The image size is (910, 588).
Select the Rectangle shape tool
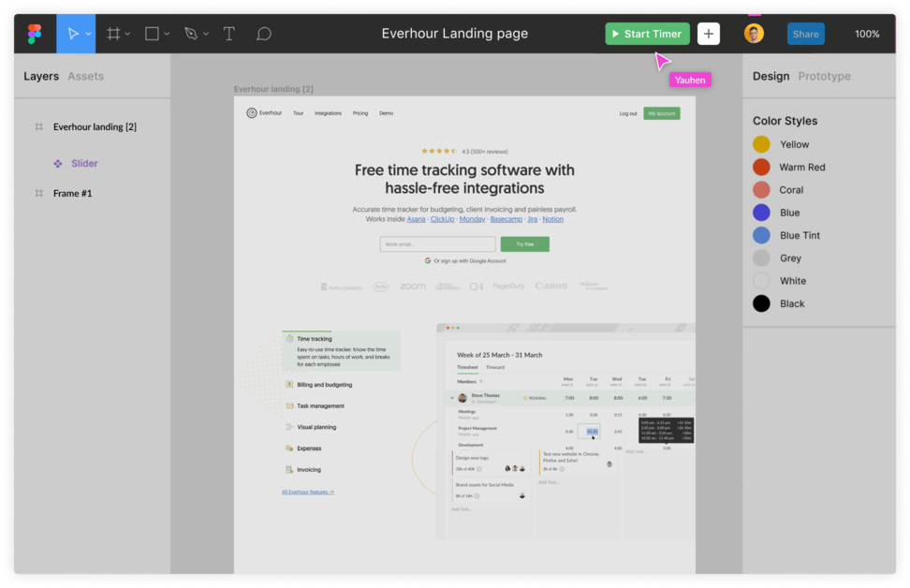click(151, 33)
